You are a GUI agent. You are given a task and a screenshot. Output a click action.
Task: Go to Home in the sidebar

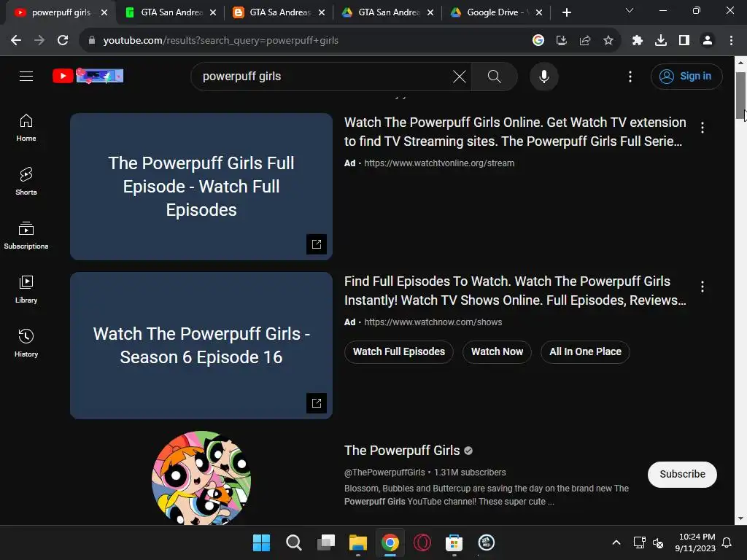tap(26, 128)
